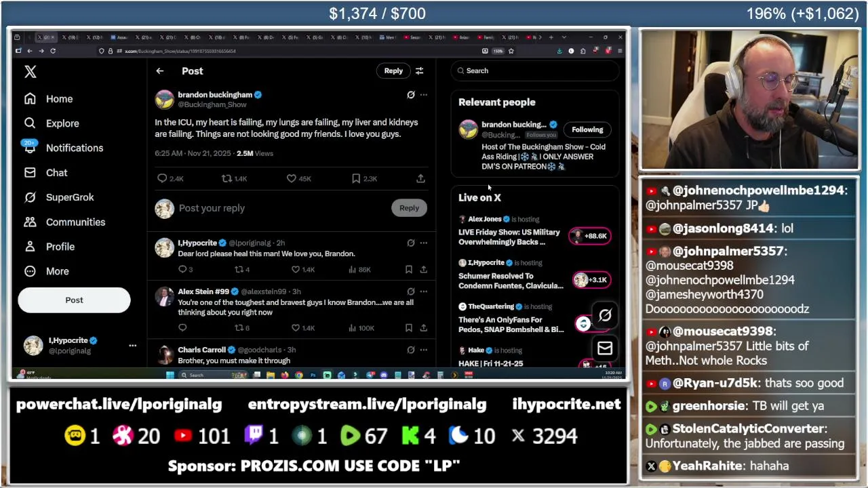The width and height of the screenshot is (868, 488).
Task: Open three-dot menu on brandon buckingham's post
Action: 424,95
